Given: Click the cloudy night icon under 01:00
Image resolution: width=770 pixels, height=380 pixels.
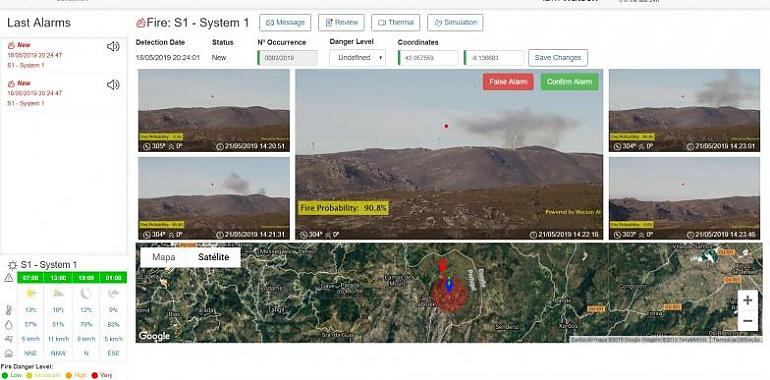Looking at the screenshot, I should (x=113, y=294).
